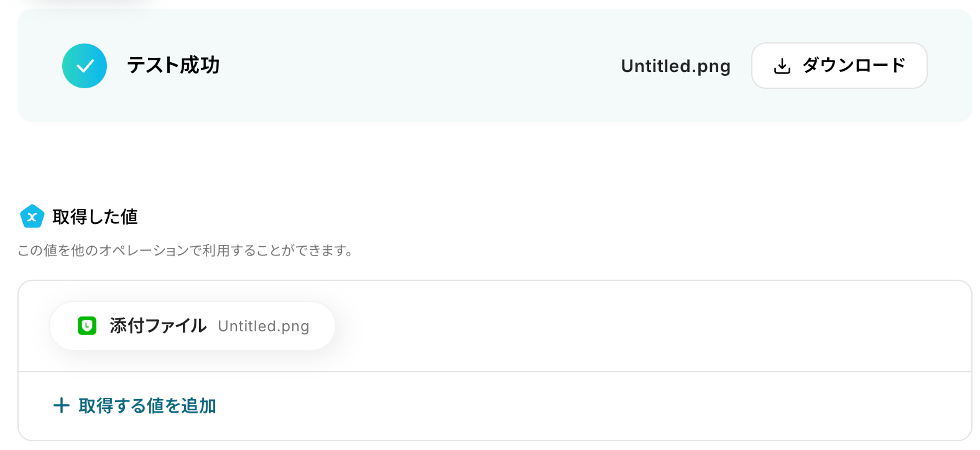Viewport: 980px width, 450px height.
Task: Select the 添付ファイル label in the value chip
Action: click(x=158, y=326)
